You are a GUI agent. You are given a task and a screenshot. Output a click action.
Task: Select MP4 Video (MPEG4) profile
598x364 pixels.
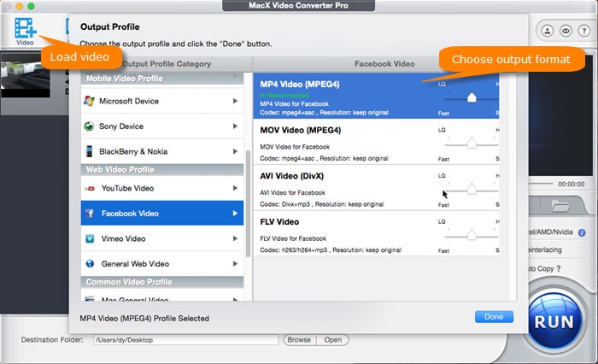tap(376, 96)
